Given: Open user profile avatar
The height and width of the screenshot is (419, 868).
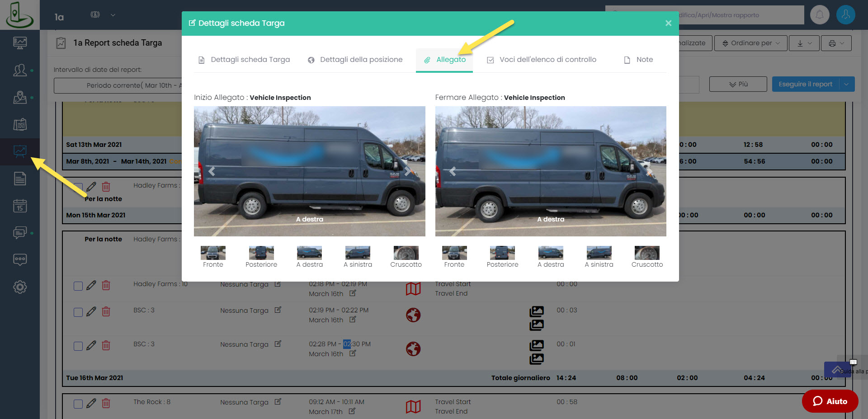Looking at the screenshot, I should [x=845, y=15].
